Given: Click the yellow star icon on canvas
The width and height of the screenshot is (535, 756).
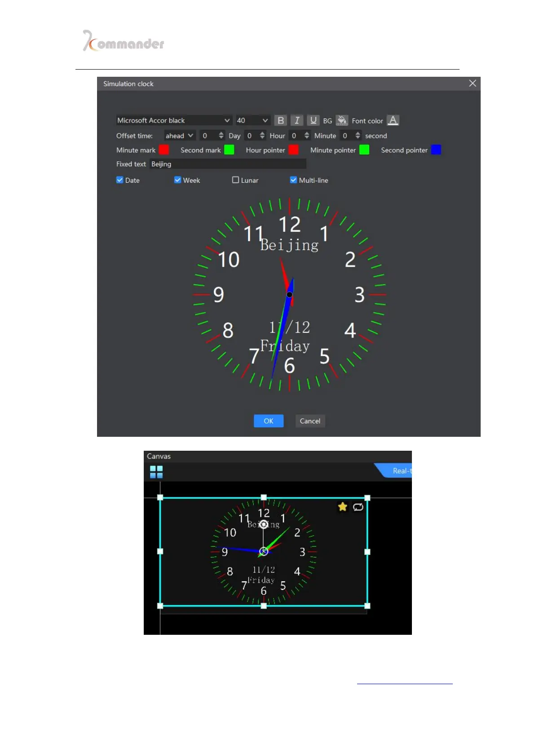Looking at the screenshot, I should click(343, 507).
